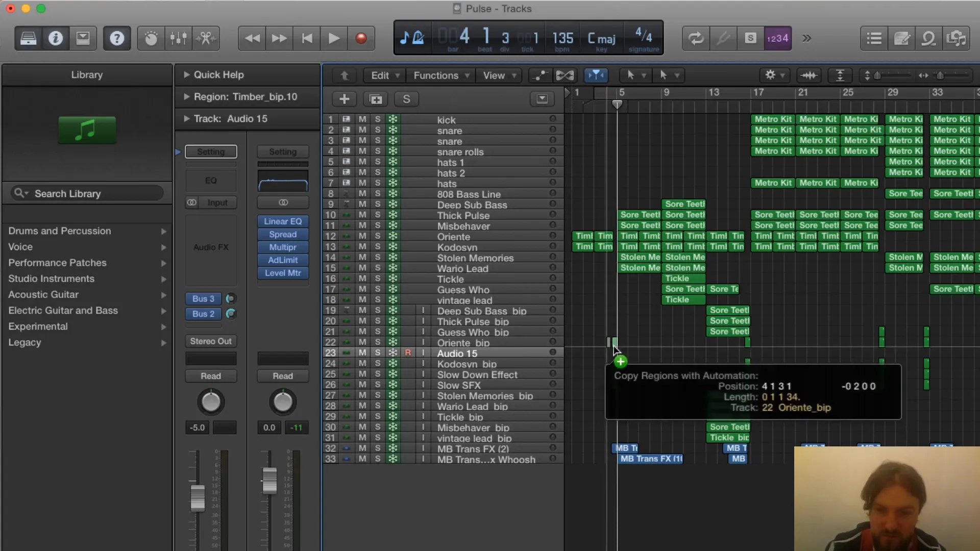Expand the Quick Help panel
The height and width of the screenshot is (551, 980).
tap(186, 74)
